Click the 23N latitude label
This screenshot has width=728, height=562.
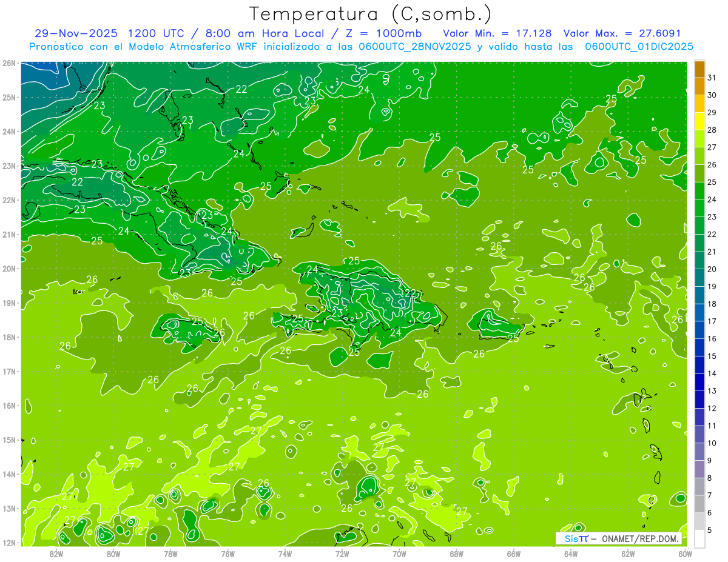[9, 166]
